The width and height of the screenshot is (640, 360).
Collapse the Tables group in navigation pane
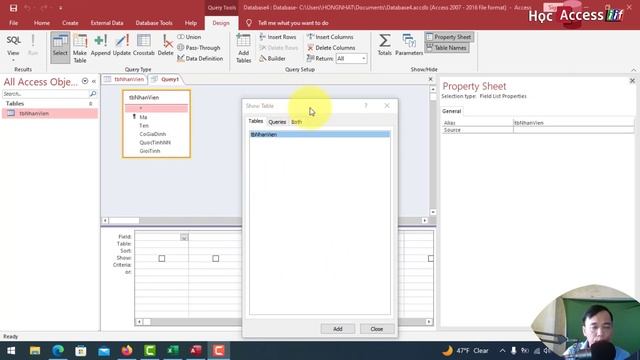click(91, 104)
